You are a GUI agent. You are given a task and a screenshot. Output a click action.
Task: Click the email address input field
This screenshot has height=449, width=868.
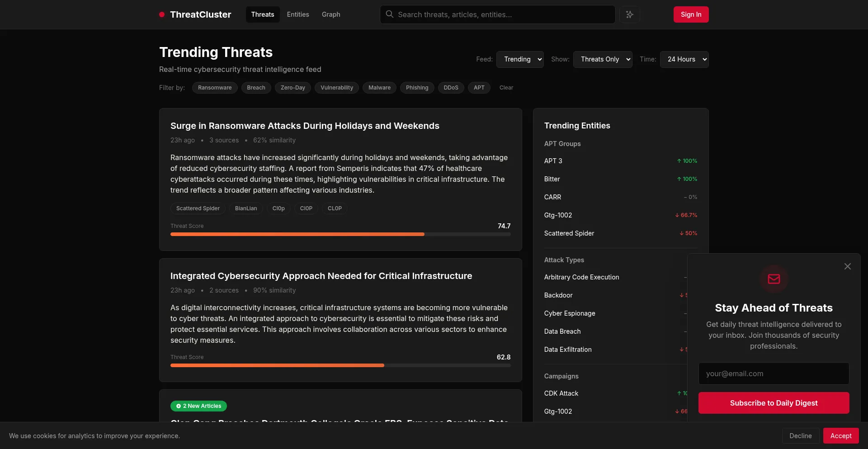[x=774, y=373]
